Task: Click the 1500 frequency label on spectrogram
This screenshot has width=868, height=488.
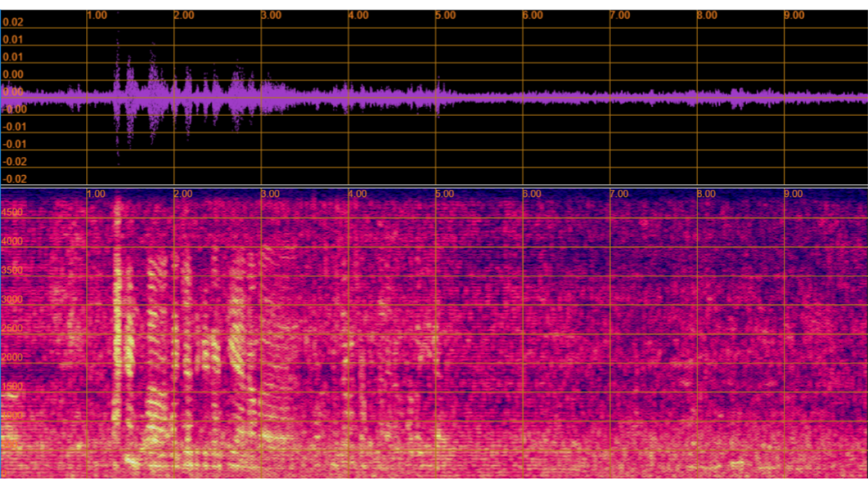Action: [13, 387]
